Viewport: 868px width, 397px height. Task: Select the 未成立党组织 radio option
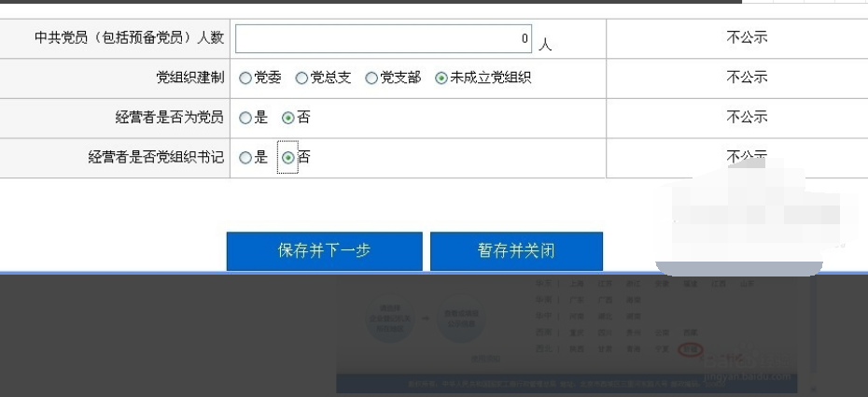[x=441, y=78]
